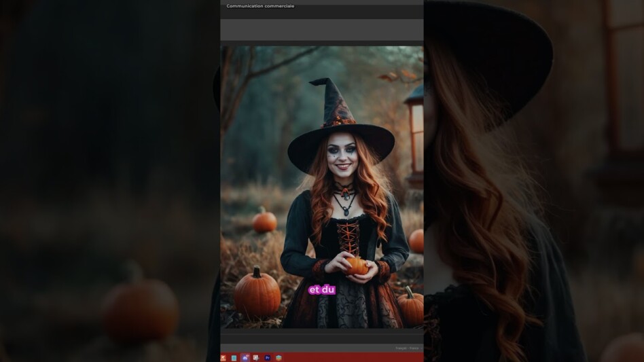Open the purple Discord-style taskbar icon
The image size is (644, 362).
(245, 358)
